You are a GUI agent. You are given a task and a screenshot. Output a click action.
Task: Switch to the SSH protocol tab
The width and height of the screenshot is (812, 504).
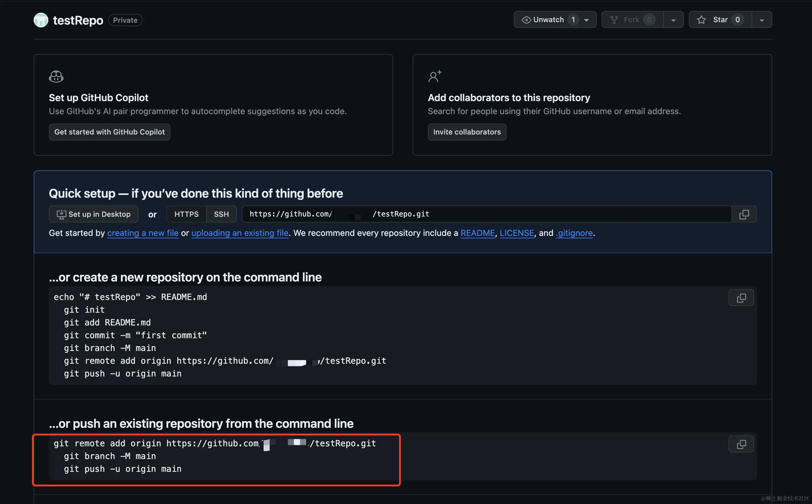[221, 214]
